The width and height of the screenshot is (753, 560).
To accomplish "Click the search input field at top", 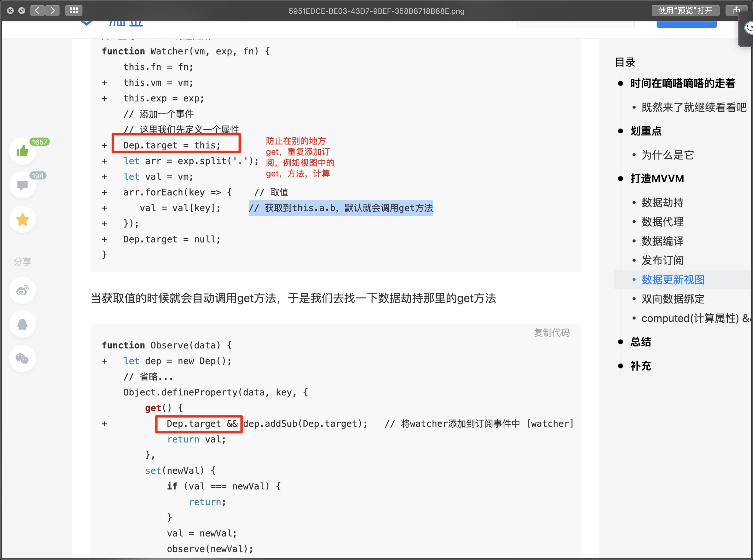I will pos(576,24).
